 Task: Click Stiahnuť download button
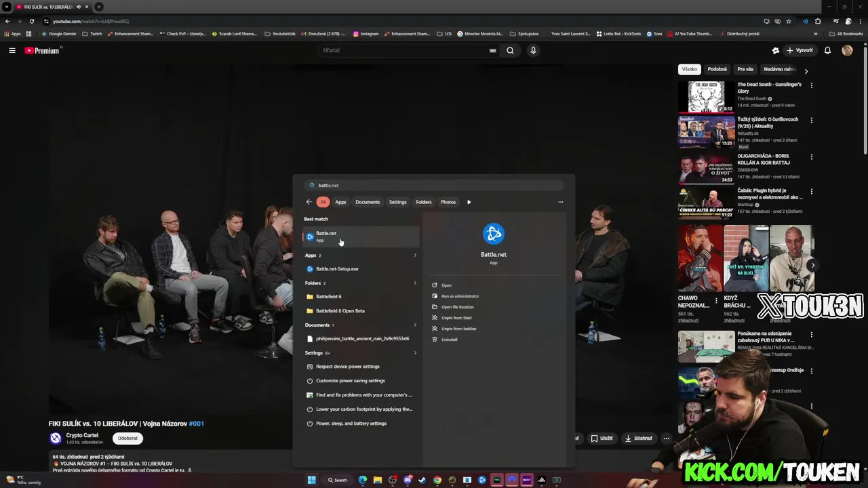[x=639, y=439]
